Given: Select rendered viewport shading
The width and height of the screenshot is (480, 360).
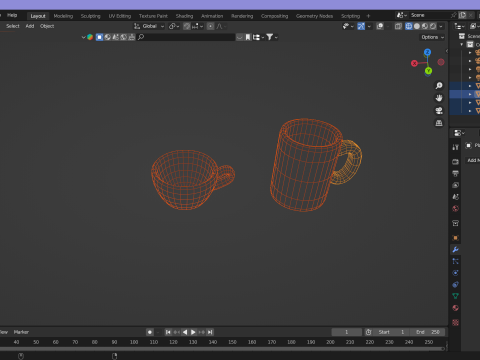Looking at the screenshot, I should tap(433, 26).
